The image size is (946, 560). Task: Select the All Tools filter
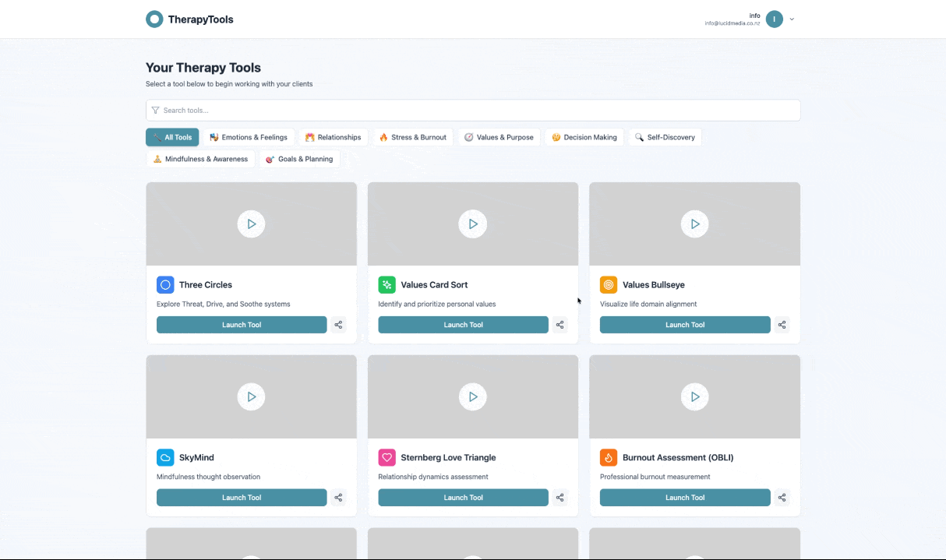pyautogui.click(x=172, y=137)
